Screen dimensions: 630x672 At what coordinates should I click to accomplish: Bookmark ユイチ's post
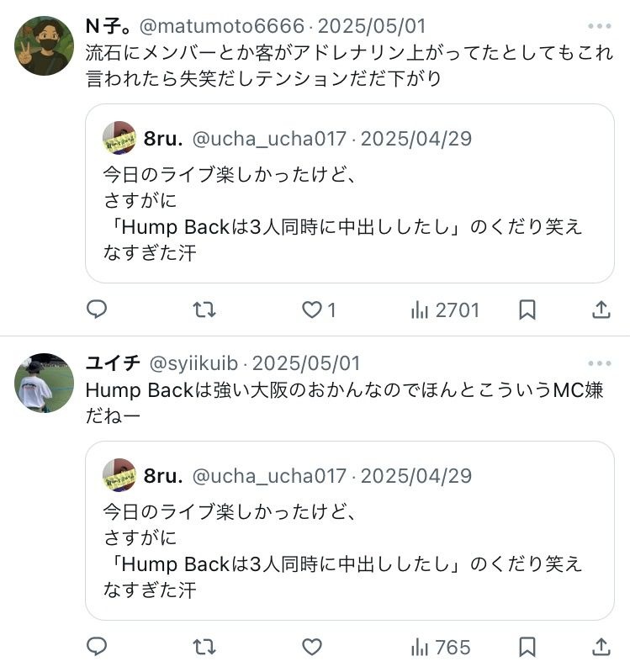tap(527, 647)
